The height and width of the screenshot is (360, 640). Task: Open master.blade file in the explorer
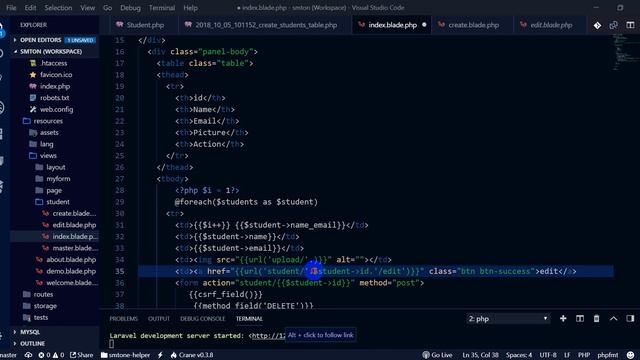(75, 248)
